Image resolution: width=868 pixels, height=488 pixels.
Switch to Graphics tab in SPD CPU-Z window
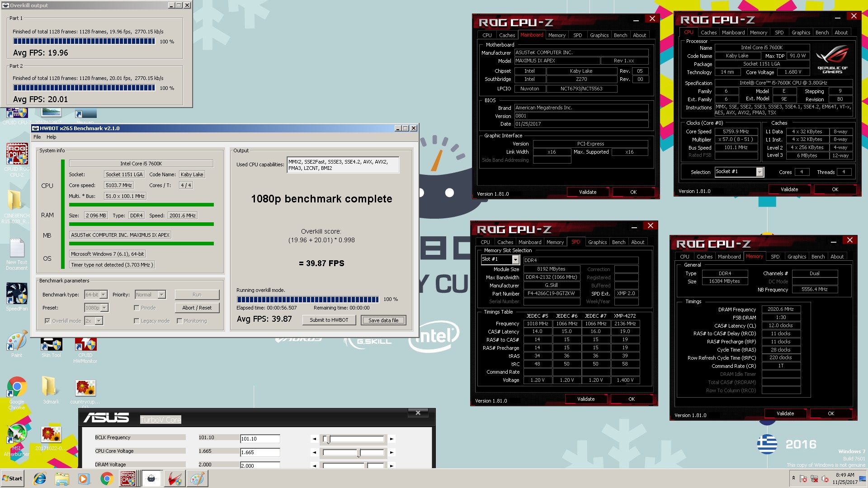[597, 242]
